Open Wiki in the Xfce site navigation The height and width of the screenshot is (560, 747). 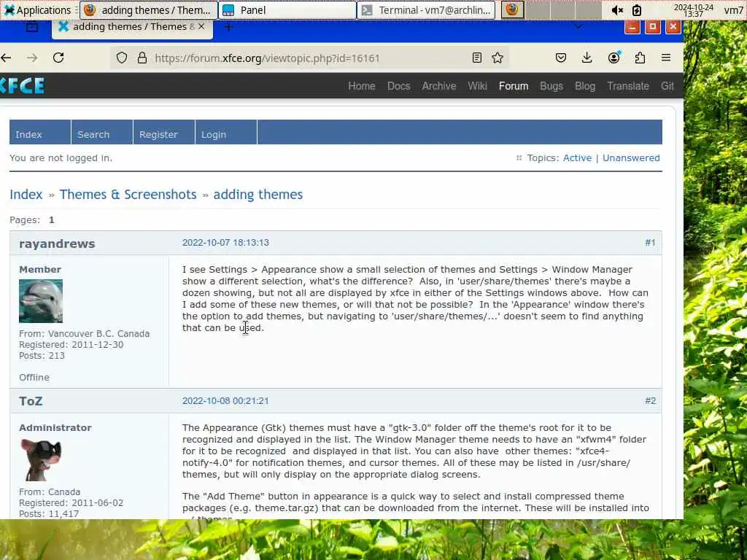pos(477,86)
